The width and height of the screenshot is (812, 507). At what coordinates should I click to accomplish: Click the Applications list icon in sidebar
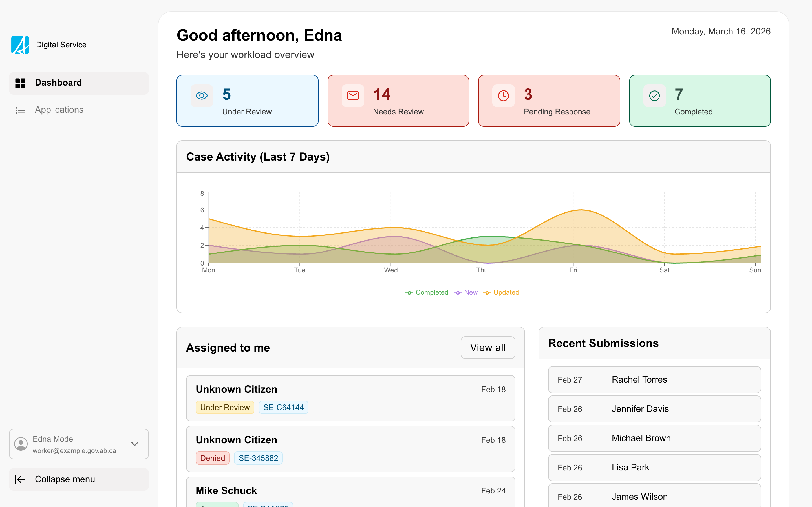[x=21, y=110]
